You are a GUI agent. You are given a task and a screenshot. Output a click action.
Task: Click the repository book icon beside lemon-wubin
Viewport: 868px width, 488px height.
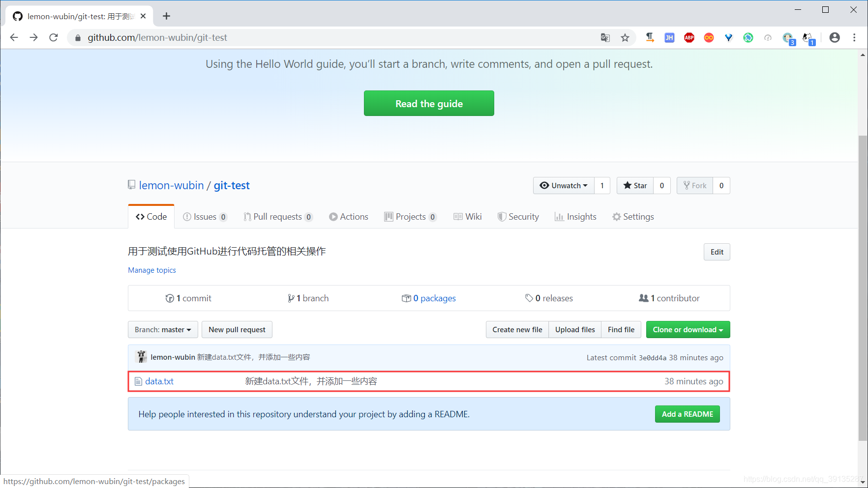[131, 185]
